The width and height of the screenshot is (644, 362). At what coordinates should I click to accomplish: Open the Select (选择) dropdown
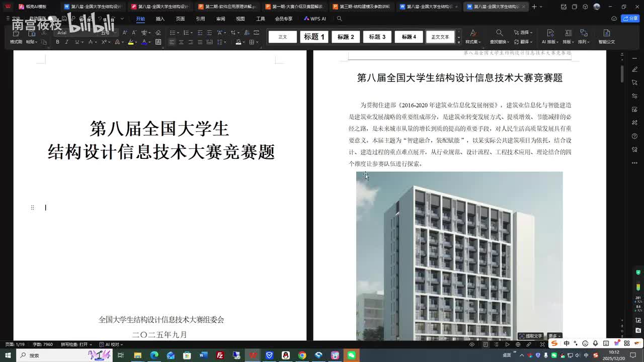(x=523, y=32)
